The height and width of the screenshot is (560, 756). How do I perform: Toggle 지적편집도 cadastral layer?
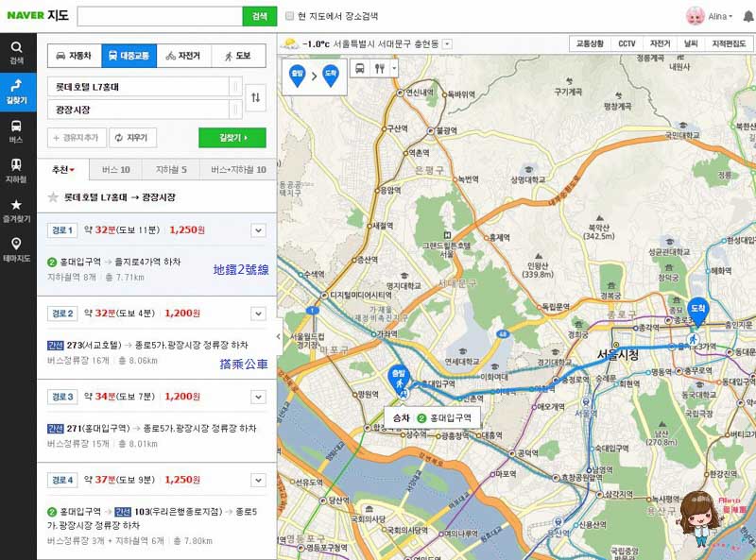tap(729, 43)
